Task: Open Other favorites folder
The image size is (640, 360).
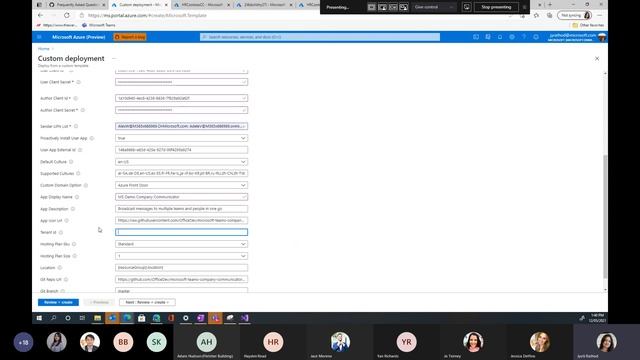Action: click(x=588, y=25)
